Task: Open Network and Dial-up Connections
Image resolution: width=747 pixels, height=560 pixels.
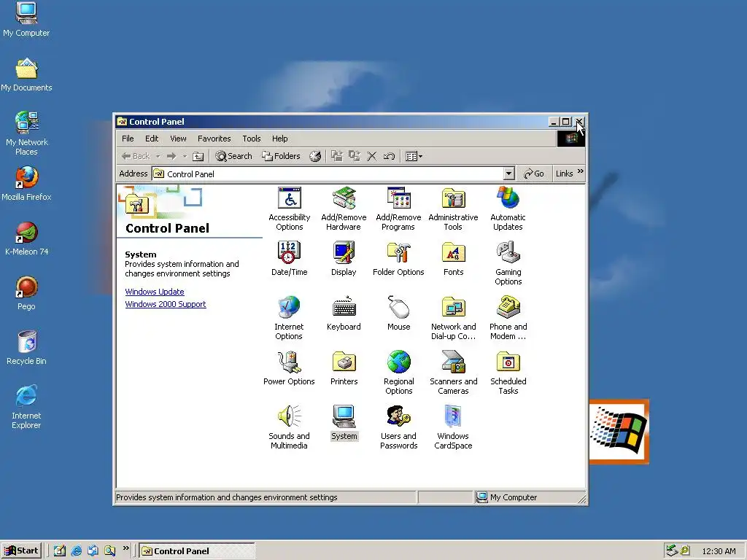Action: click(453, 318)
